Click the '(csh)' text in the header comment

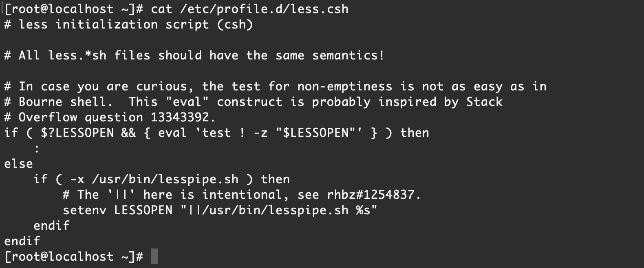tap(235, 24)
